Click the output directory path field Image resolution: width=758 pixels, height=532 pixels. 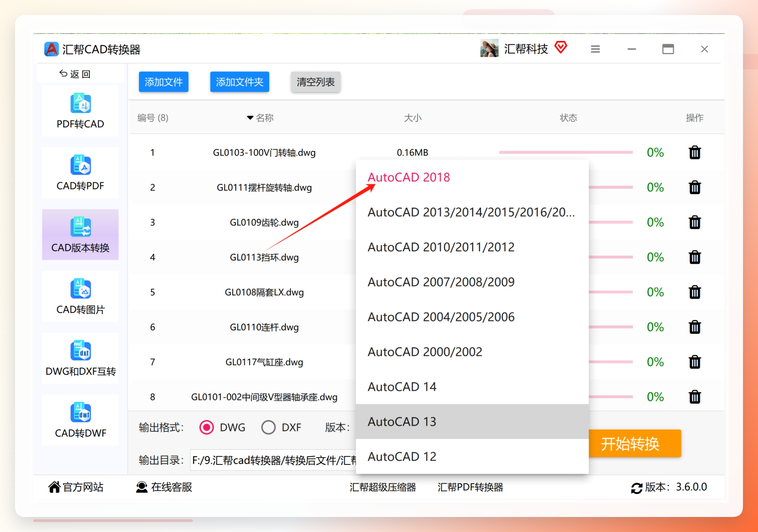tap(273, 460)
